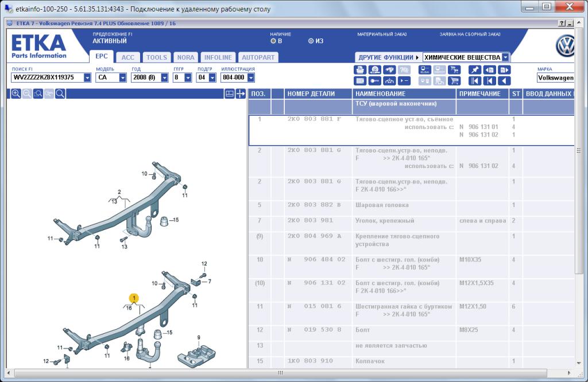
Task: Click the key icon in the toolbar
Action: click(374, 80)
